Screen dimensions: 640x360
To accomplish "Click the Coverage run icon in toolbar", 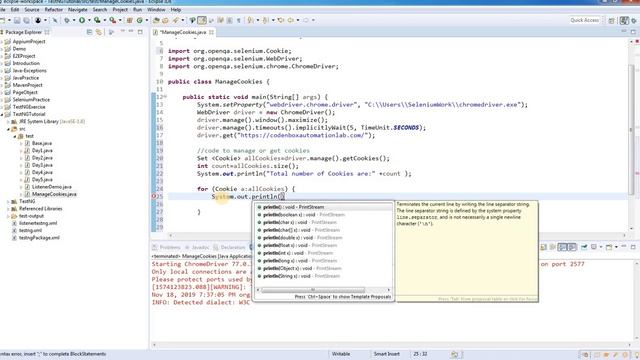I will (x=97, y=20).
